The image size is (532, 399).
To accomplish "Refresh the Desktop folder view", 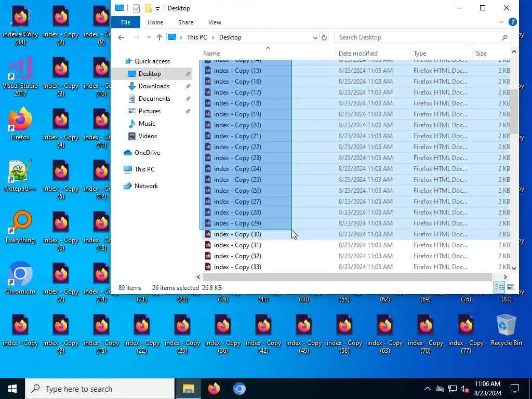I will coord(324,37).
